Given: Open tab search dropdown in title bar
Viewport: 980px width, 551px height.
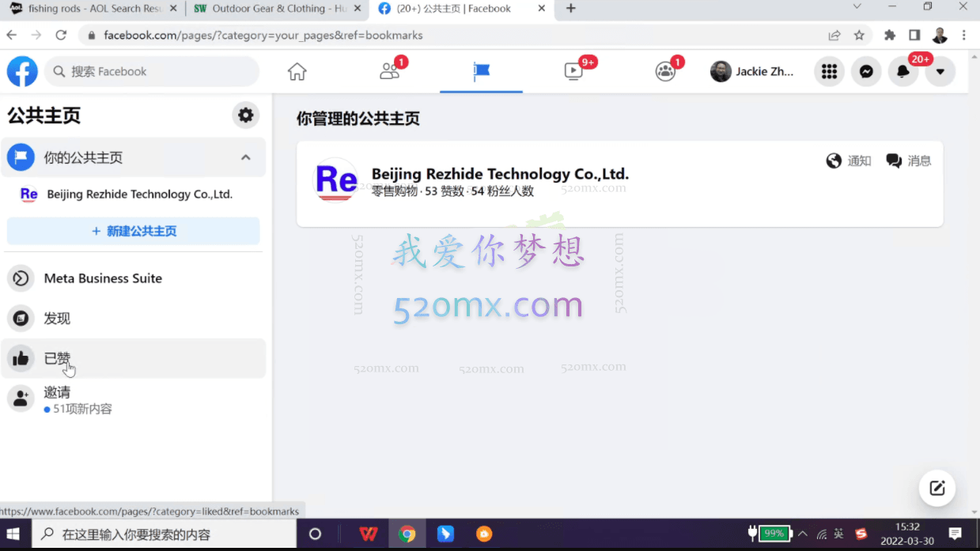Looking at the screenshot, I should point(857,6).
